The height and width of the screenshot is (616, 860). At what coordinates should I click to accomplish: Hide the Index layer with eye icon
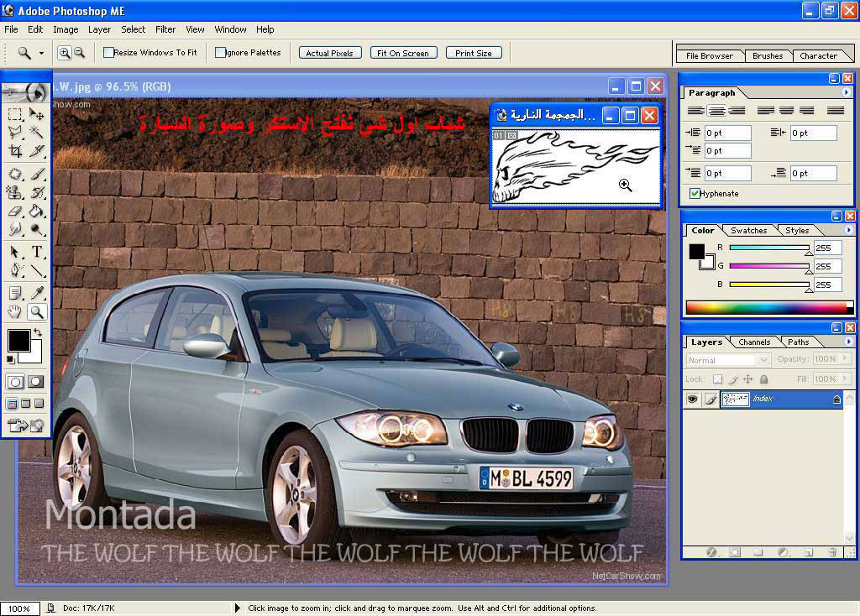tap(693, 399)
